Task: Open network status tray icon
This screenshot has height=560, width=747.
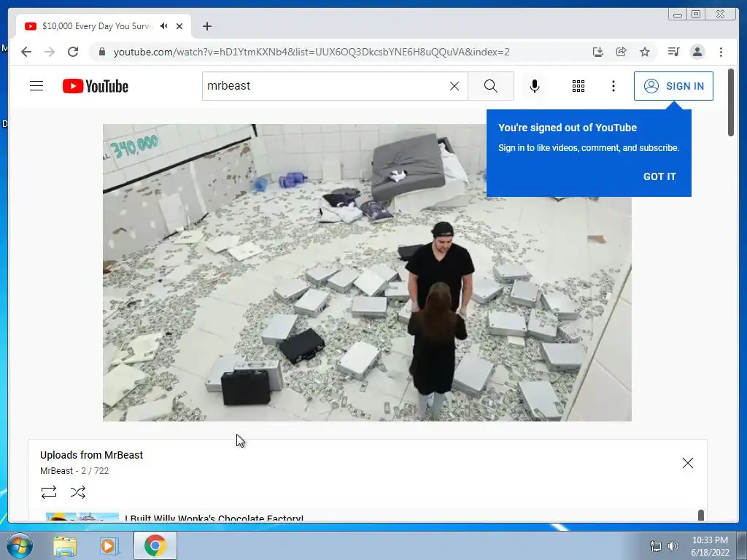Action: coord(656,546)
